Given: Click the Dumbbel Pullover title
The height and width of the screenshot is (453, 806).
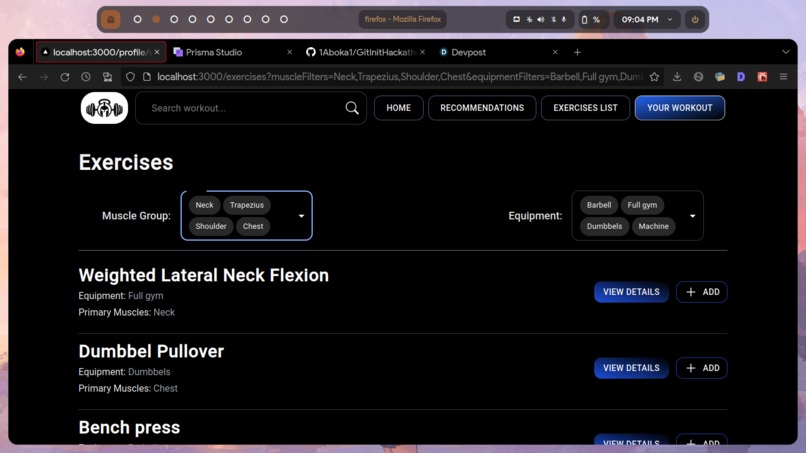Looking at the screenshot, I should [x=151, y=351].
